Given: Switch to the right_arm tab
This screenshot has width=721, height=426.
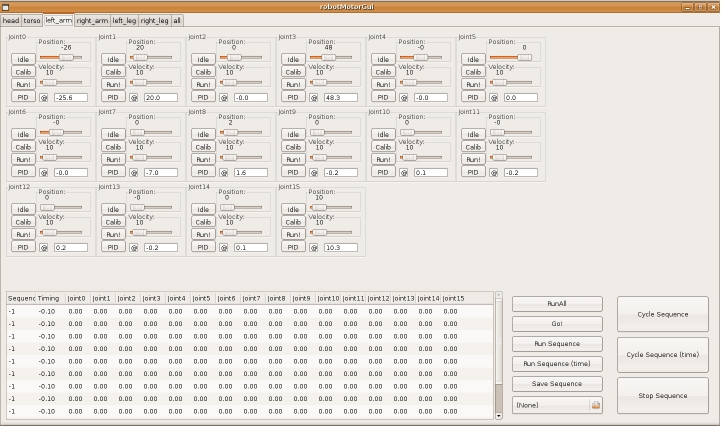Looking at the screenshot, I should click(92, 20).
